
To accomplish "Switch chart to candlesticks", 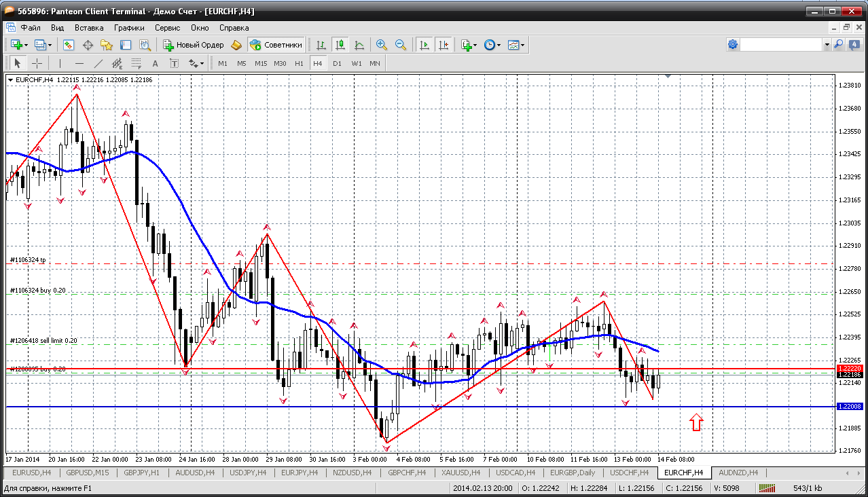I will [340, 45].
